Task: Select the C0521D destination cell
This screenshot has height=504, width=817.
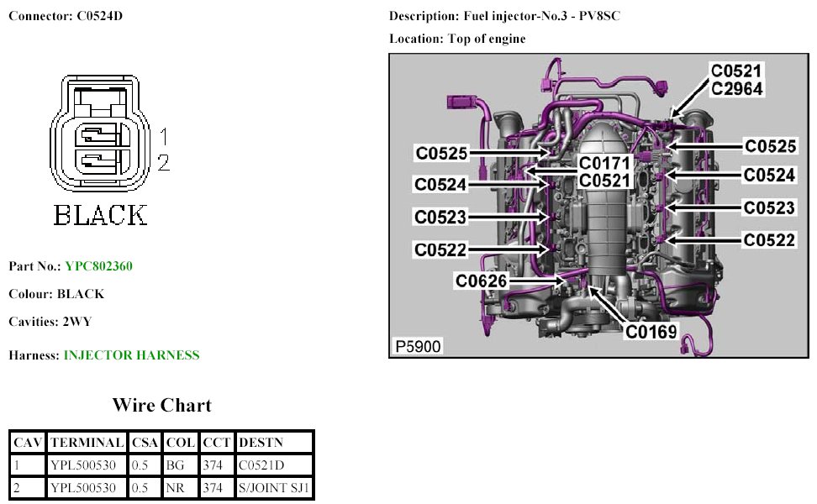Action: (274, 465)
